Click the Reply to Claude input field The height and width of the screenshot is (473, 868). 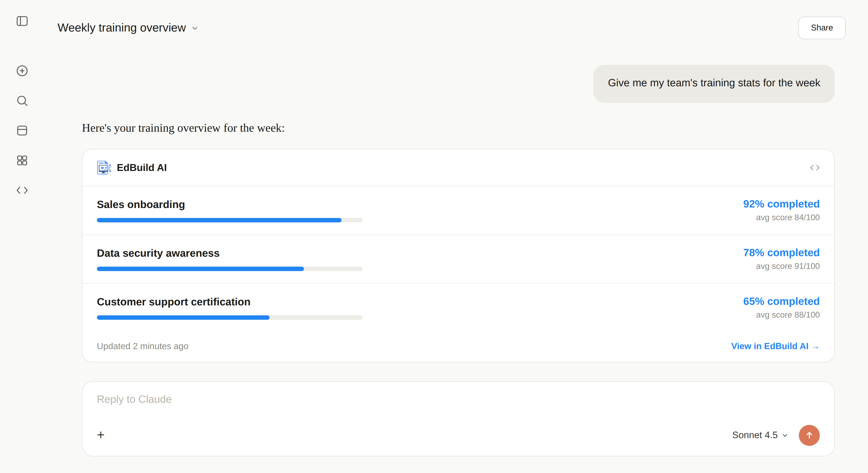458,399
